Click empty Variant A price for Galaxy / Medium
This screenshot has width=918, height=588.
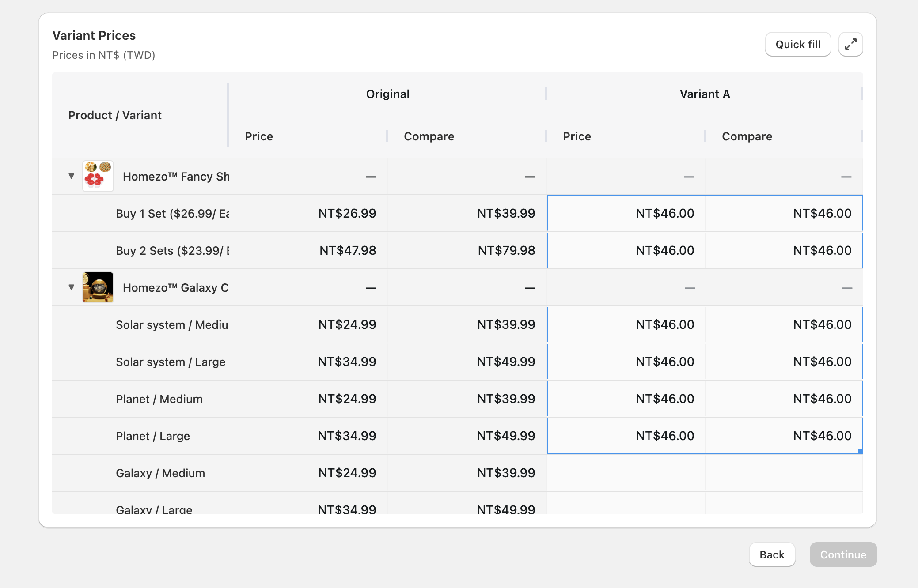tap(626, 473)
